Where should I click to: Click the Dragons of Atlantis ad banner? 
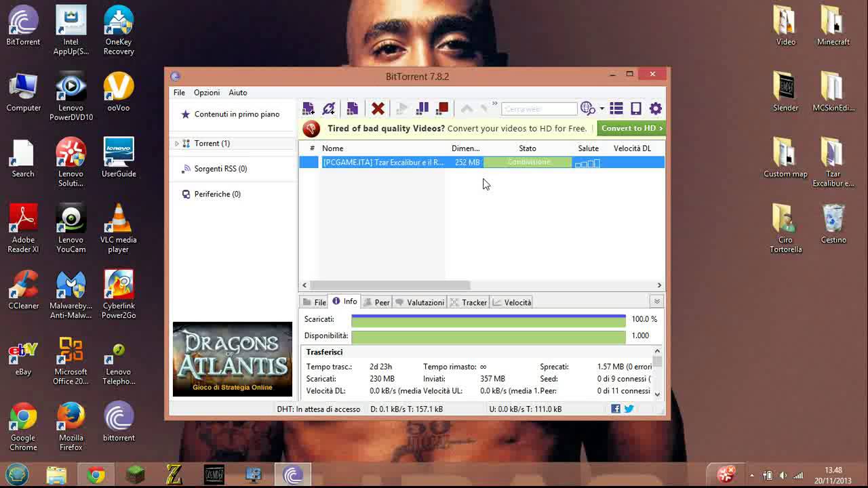pos(233,359)
